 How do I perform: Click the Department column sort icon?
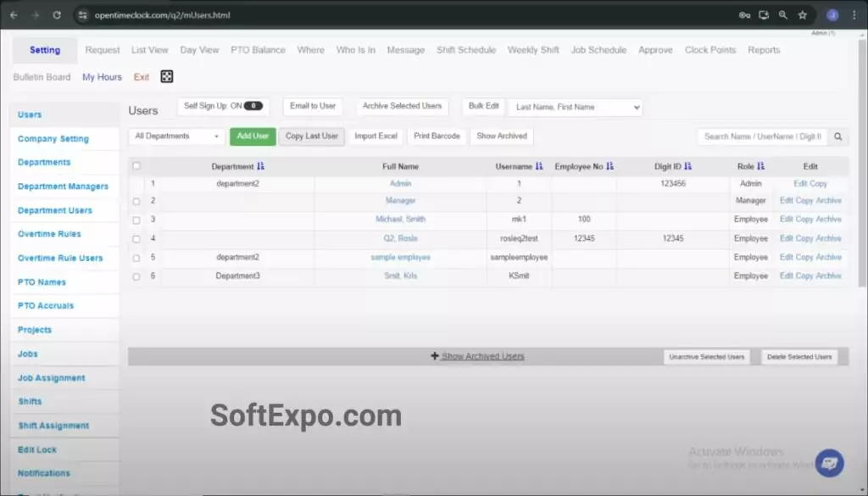(x=261, y=166)
